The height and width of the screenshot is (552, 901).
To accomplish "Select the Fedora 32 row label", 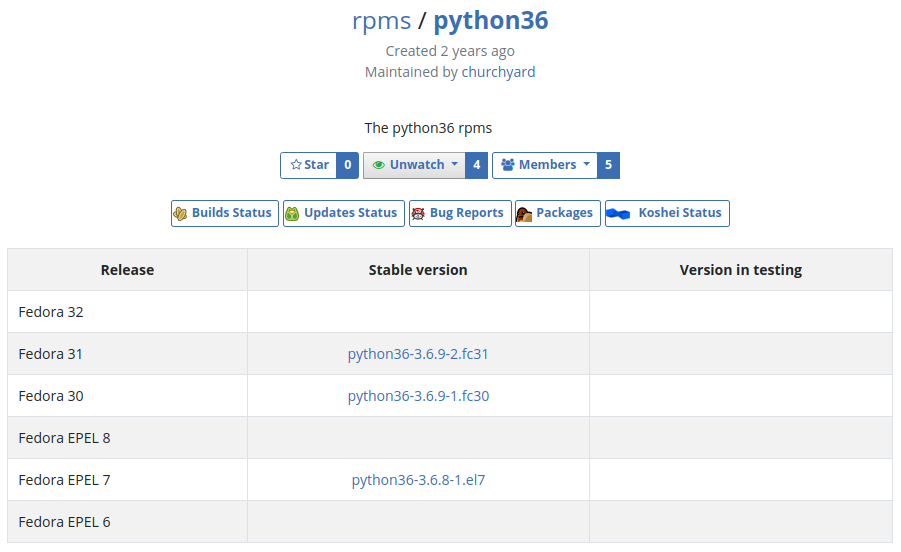I will (x=51, y=312).
